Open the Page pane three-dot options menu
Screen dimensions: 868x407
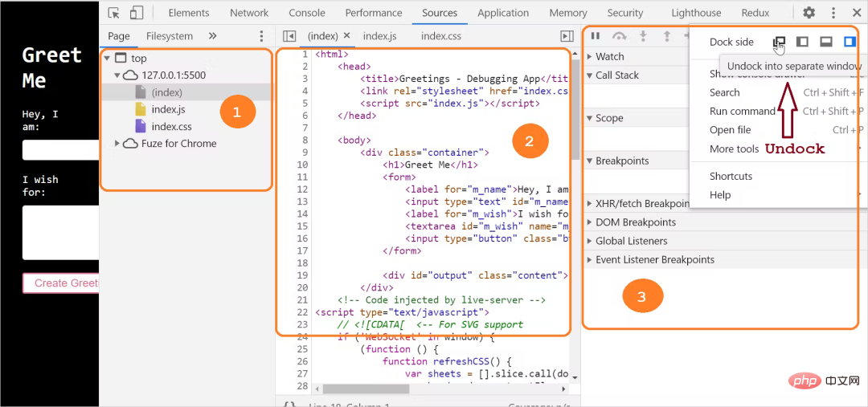(262, 36)
